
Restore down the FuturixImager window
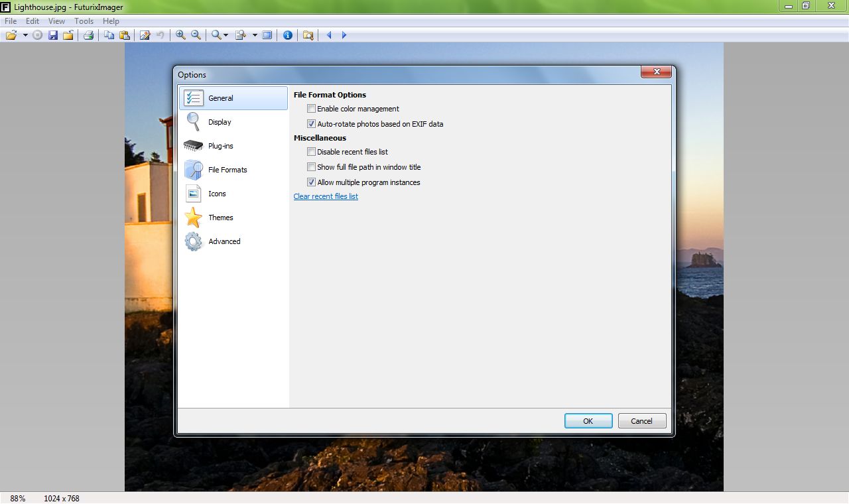(x=806, y=6)
